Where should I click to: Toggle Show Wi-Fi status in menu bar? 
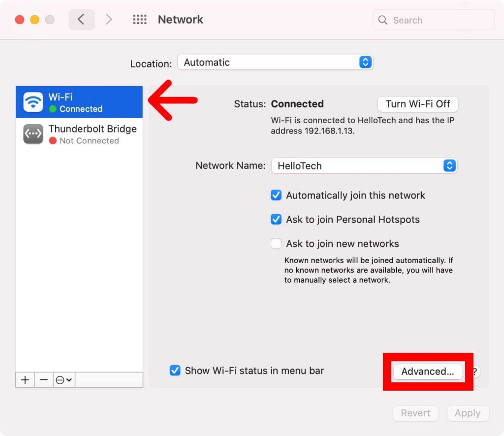(x=175, y=370)
